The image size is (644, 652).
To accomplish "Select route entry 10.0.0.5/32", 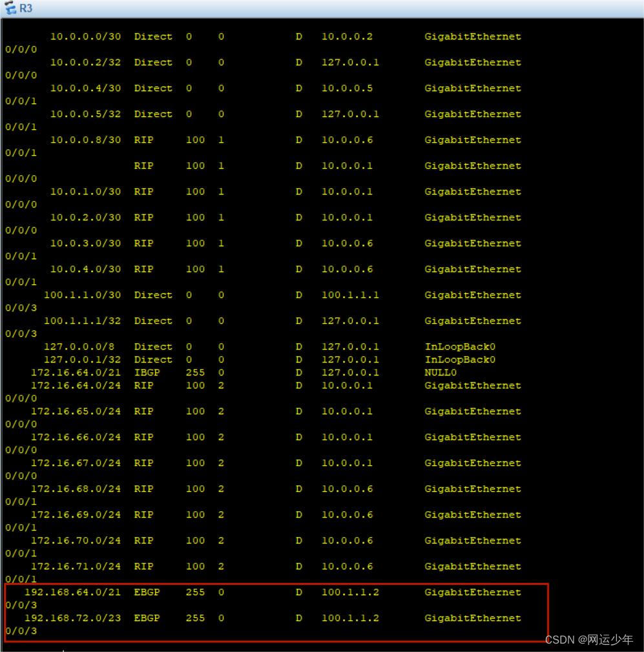I will pos(86,114).
